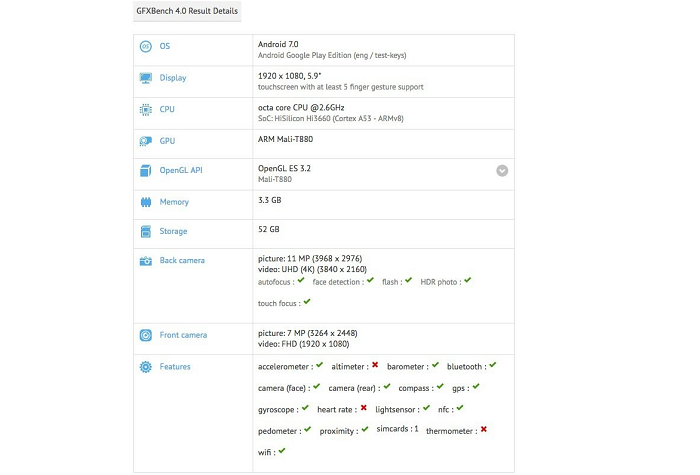This screenshot has height=475, width=700.
Task: Click the Back camera icon
Action: click(146, 261)
